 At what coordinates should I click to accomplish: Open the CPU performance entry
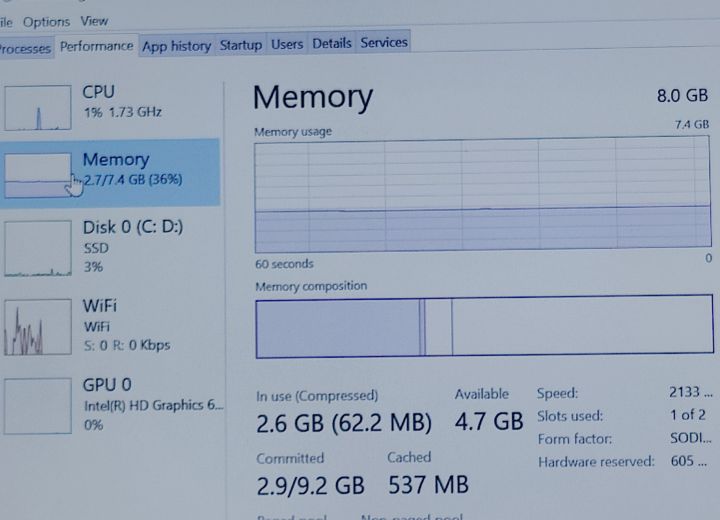[x=110, y=107]
